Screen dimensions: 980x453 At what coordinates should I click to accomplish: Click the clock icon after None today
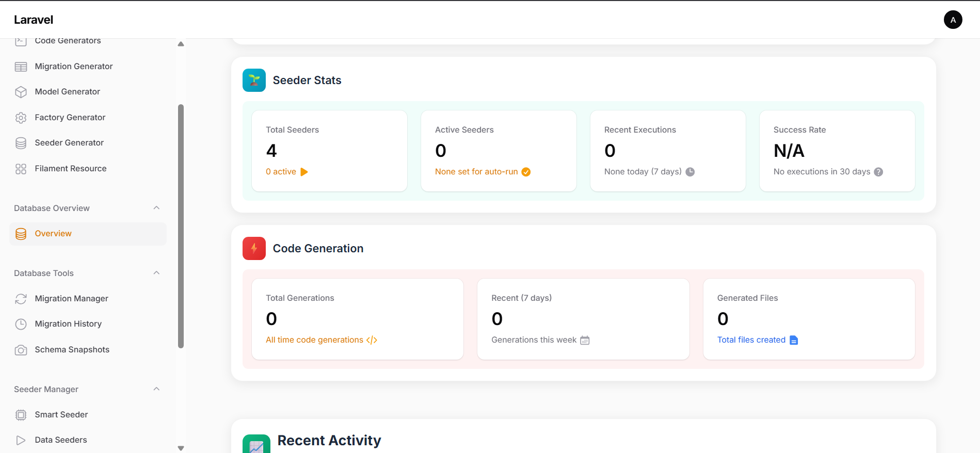point(690,172)
